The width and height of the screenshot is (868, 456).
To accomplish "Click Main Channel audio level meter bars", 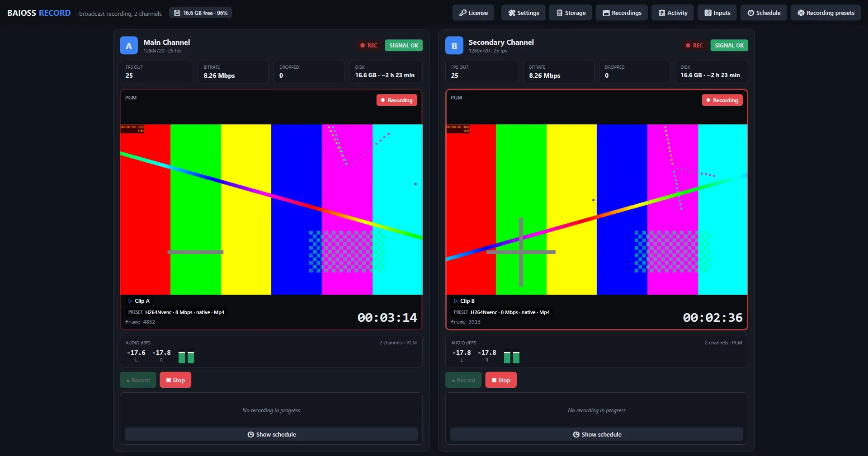I will tap(186, 357).
